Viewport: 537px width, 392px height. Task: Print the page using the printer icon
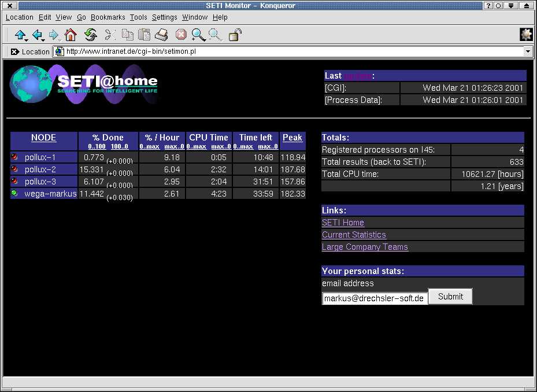click(x=162, y=35)
